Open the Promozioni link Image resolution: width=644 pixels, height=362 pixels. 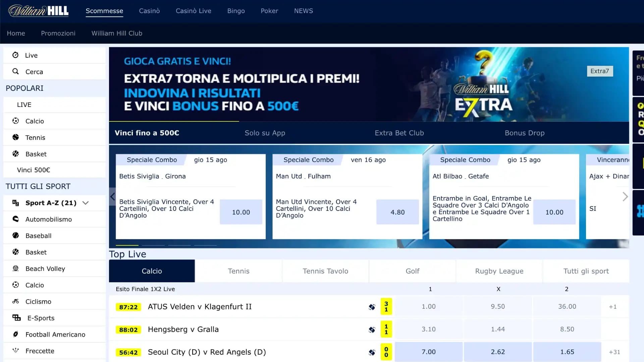click(x=58, y=33)
